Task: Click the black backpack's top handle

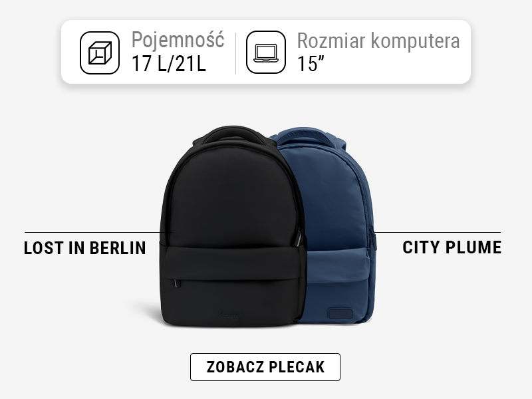Action: click(x=234, y=133)
